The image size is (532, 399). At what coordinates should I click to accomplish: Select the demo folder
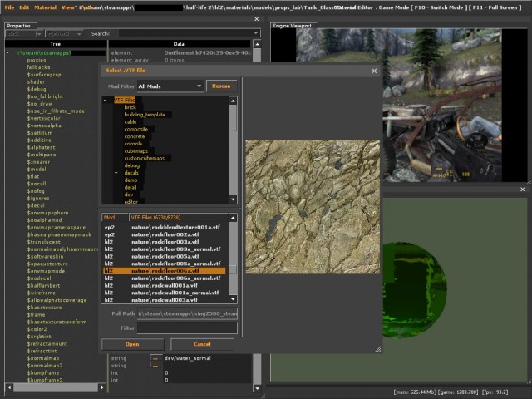coord(131,180)
